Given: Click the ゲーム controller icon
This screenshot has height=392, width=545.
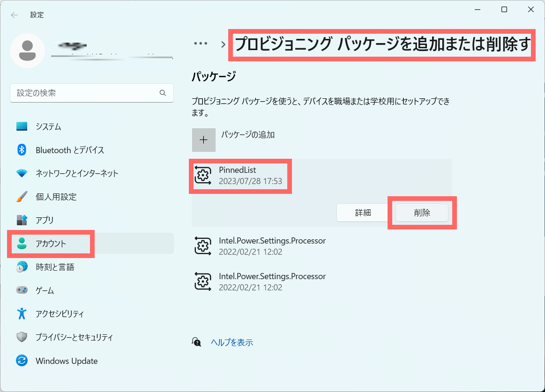Looking at the screenshot, I should pos(22,290).
